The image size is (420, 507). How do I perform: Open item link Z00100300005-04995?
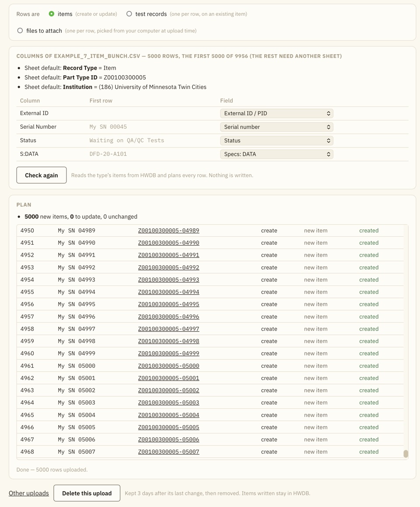click(x=168, y=304)
